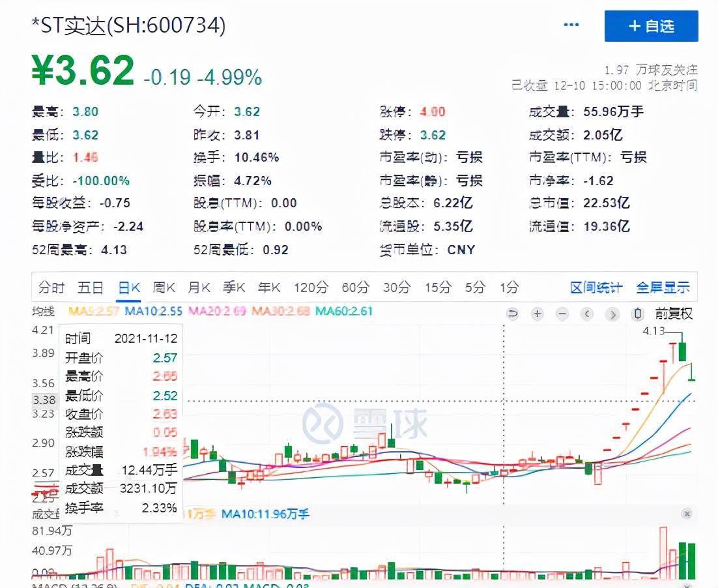Open mobile view via the phone icon beside 前复权
The height and width of the screenshot is (588, 718).
[x=637, y=314]
